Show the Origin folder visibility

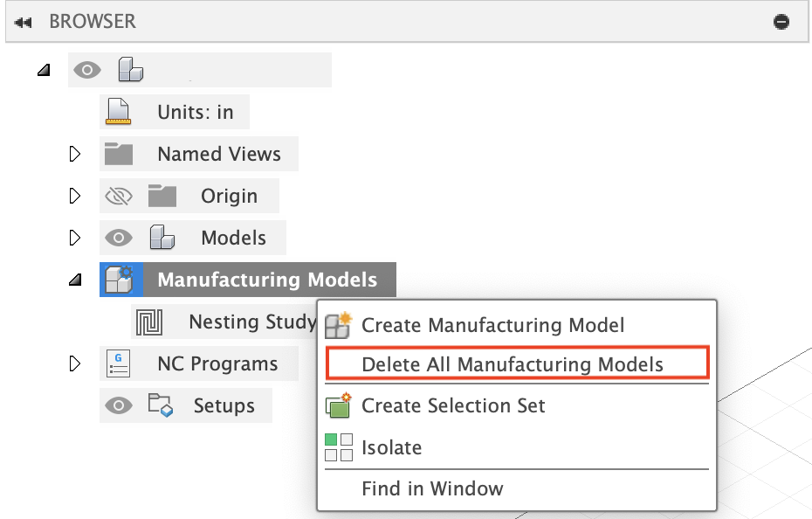click(119, 195)
